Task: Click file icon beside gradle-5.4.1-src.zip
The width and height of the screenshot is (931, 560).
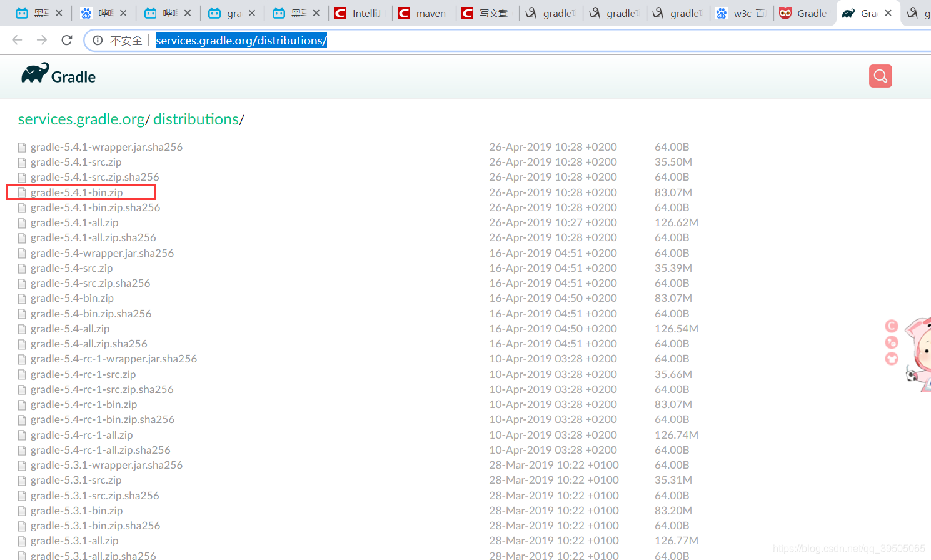Action: tap(22, 162)
